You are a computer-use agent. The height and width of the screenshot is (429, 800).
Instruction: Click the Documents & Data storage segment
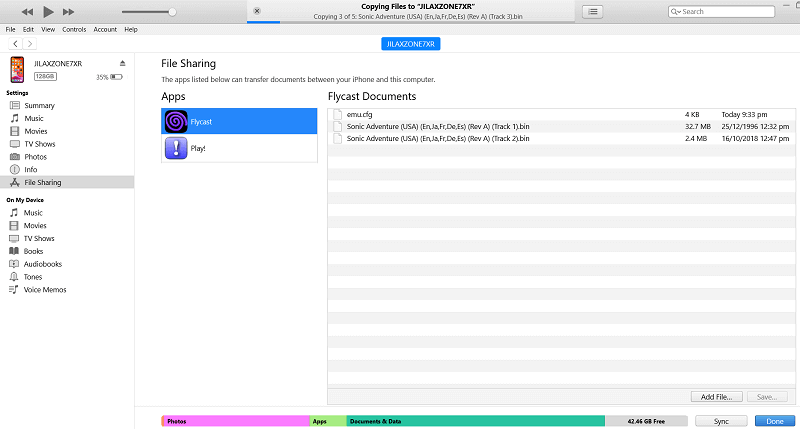476,421
